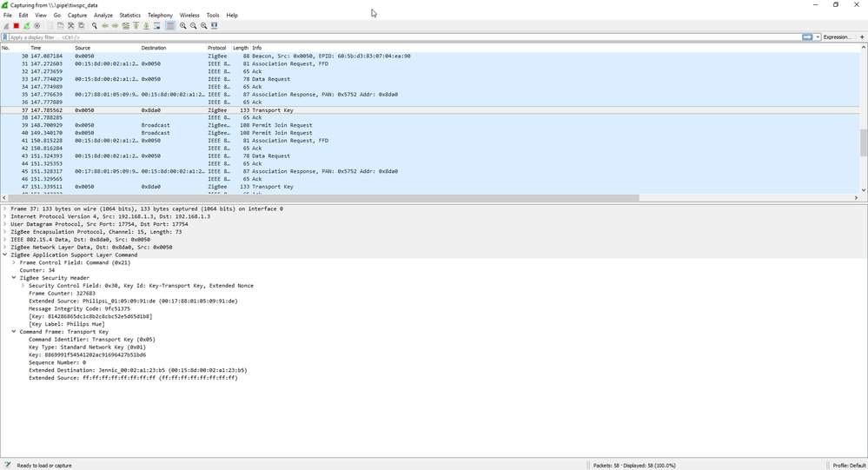Open the Telephony menu
This screenshot has width=868, height=470.
pyautogui.click(x=161, y=16)
